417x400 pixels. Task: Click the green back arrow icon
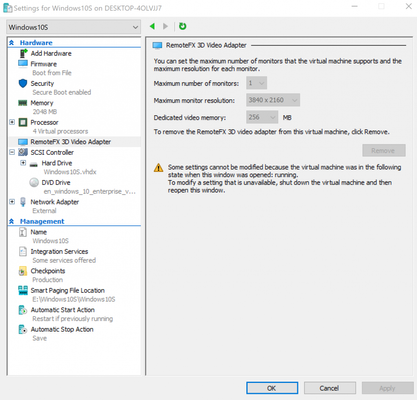coord(152,26)
